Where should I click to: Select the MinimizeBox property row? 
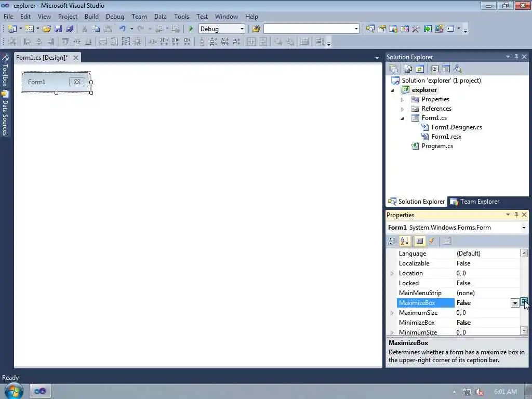click(x=458, y=323)
